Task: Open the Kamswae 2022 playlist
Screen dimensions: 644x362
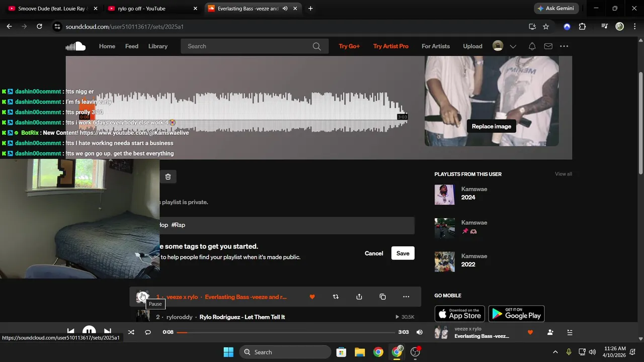Action: click(x=468, y=264)
